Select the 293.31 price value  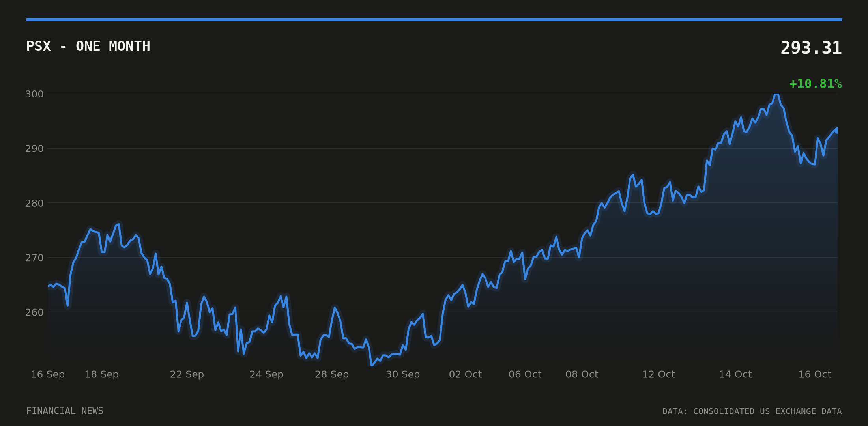click(811, 48)
